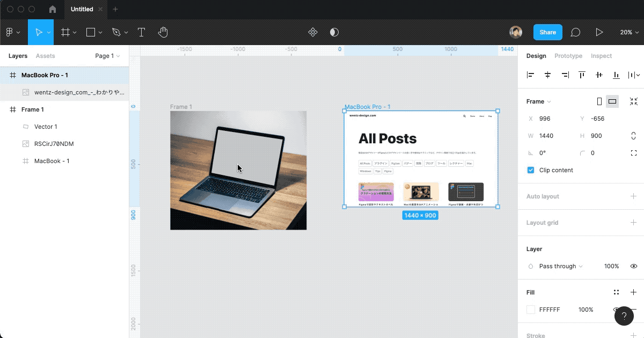This screenshot has height=338, width=644.
Task: Uncheck the Clip content checkbox
Action: [x=530, y=169]
